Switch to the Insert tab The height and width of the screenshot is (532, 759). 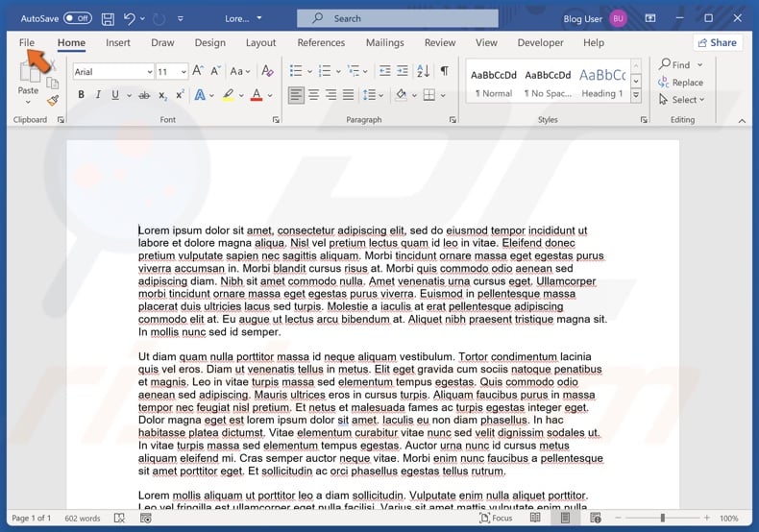[118, 42]
